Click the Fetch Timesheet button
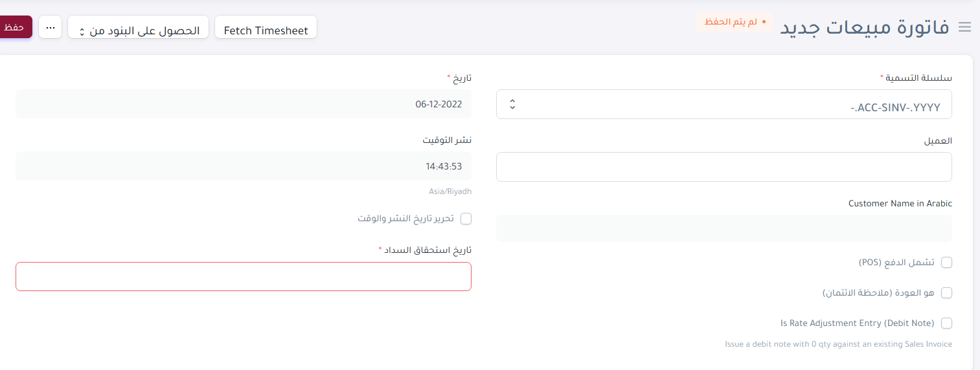The image size is (980, 370). pyautogui.click(x=266, y=27)
